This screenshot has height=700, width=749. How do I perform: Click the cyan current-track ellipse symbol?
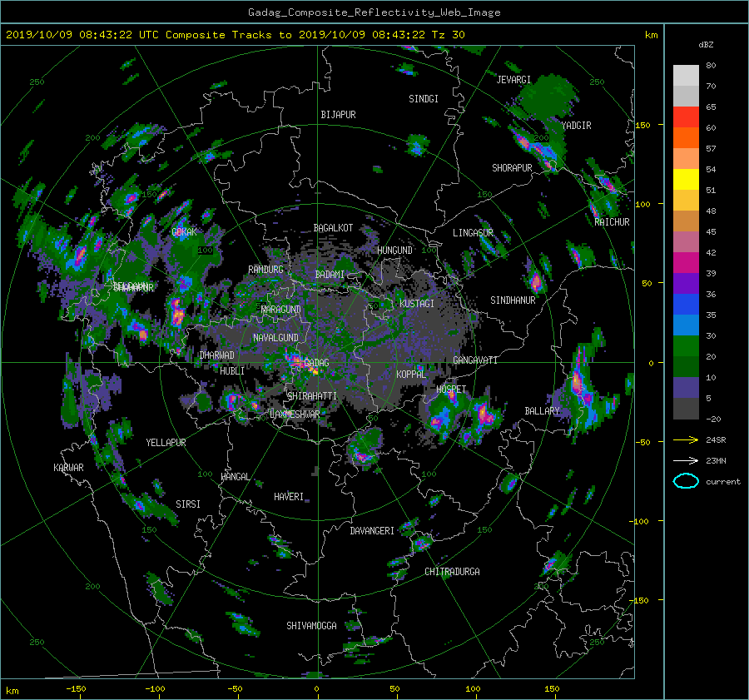click(686, 481)
